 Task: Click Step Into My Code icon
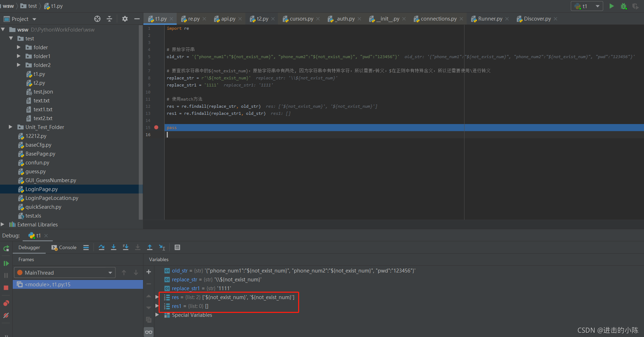point(126,247)
